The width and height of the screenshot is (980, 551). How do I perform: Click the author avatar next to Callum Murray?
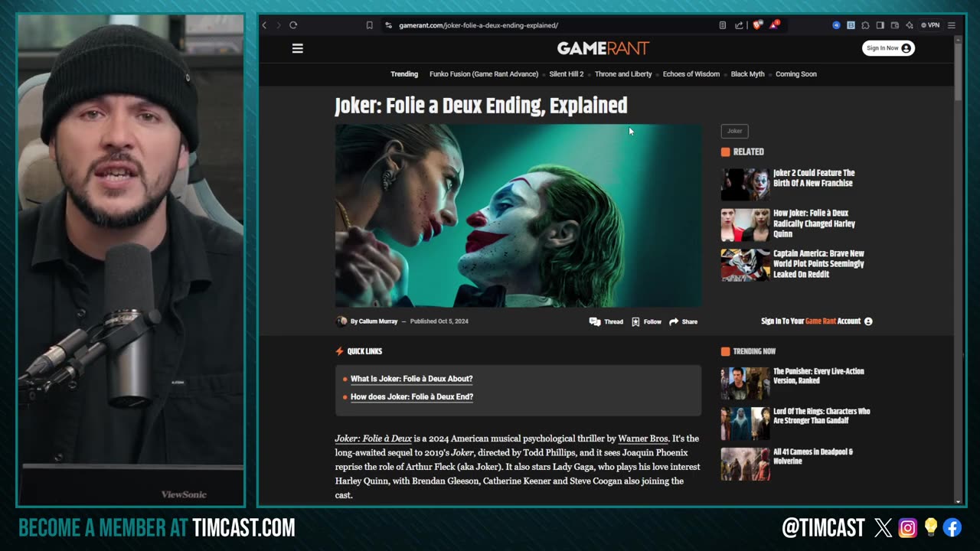341,321
